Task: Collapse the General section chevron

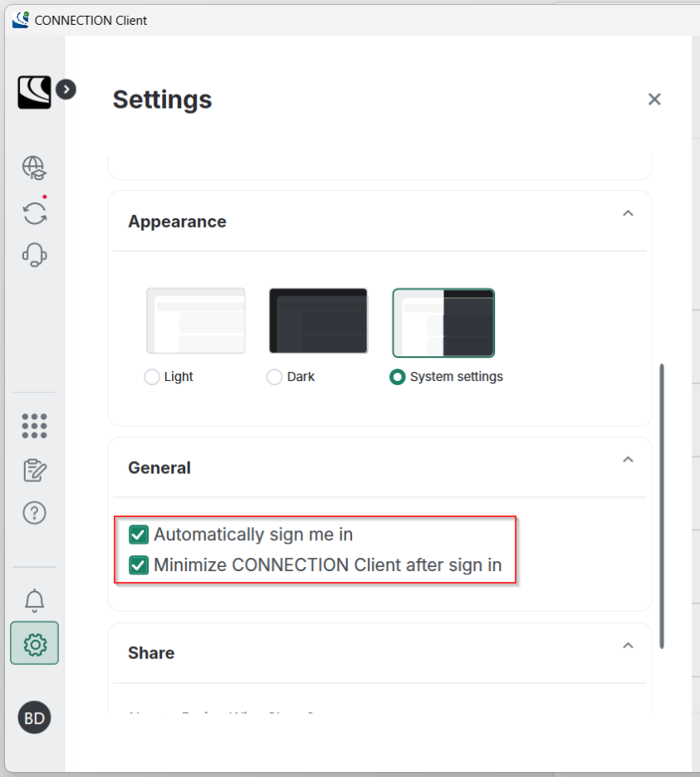Action: 628,459
